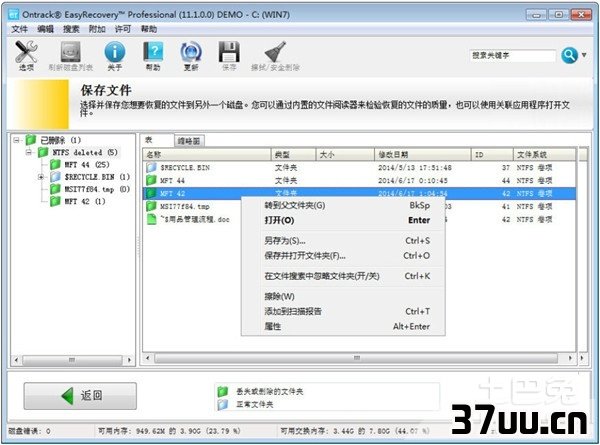Click the 更新 update icon
This screenshot has height=445, width=600.
pos(191,52)
